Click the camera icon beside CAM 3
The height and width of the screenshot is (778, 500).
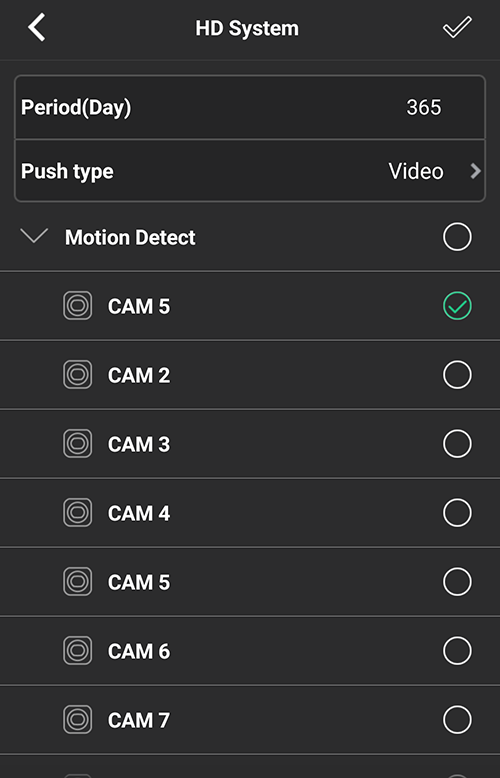(x=77, y=444)
